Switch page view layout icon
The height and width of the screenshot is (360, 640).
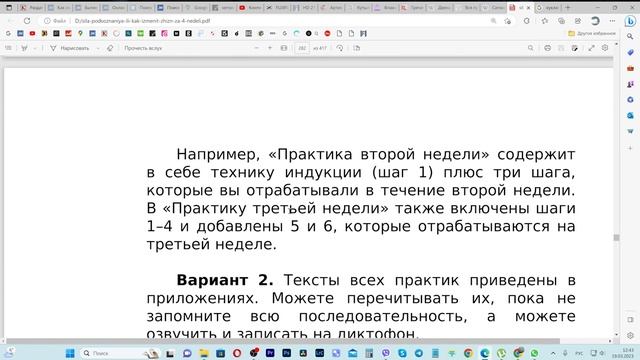pos(357,48)
